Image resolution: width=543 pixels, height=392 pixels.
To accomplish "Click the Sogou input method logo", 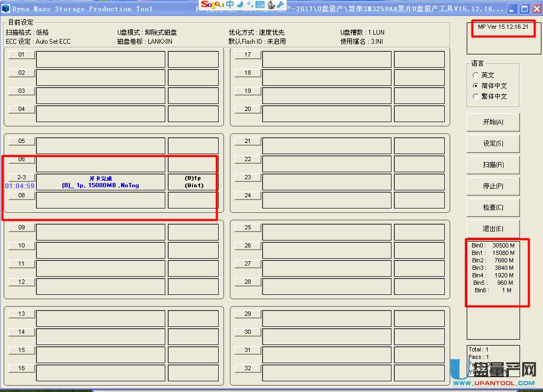I will (211, 4).
